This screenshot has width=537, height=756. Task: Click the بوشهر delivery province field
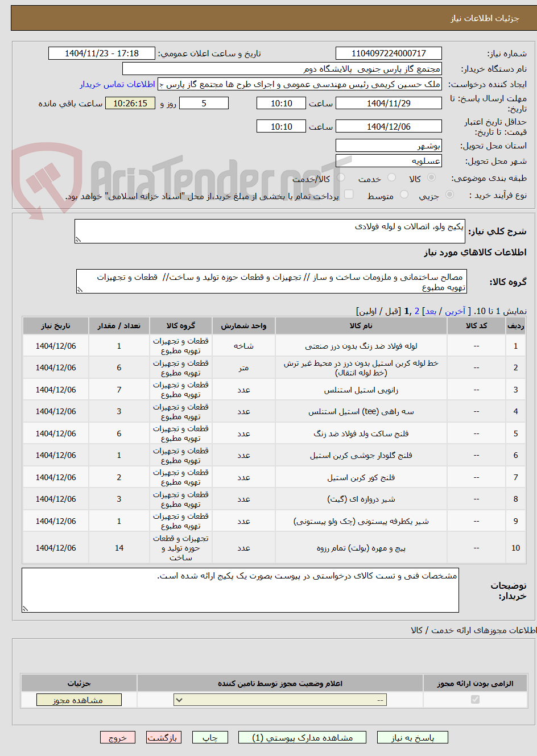[x=389, y=146]
